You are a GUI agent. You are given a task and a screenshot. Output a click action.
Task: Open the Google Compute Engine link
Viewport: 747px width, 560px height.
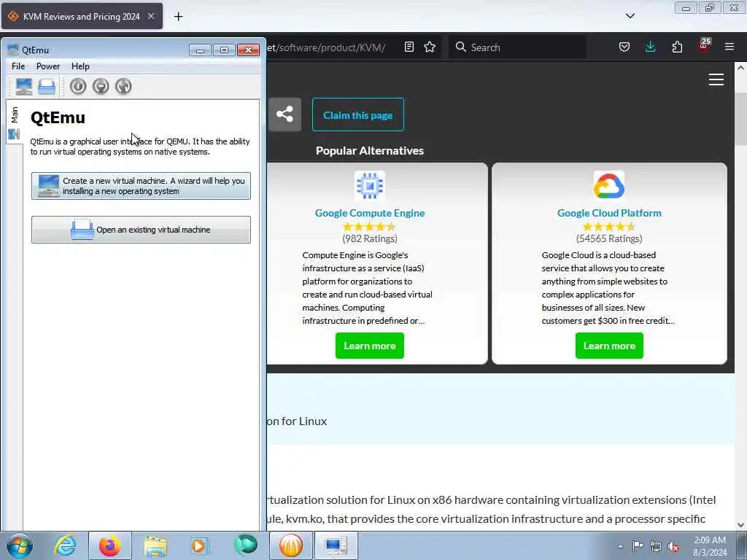(370, 213)
